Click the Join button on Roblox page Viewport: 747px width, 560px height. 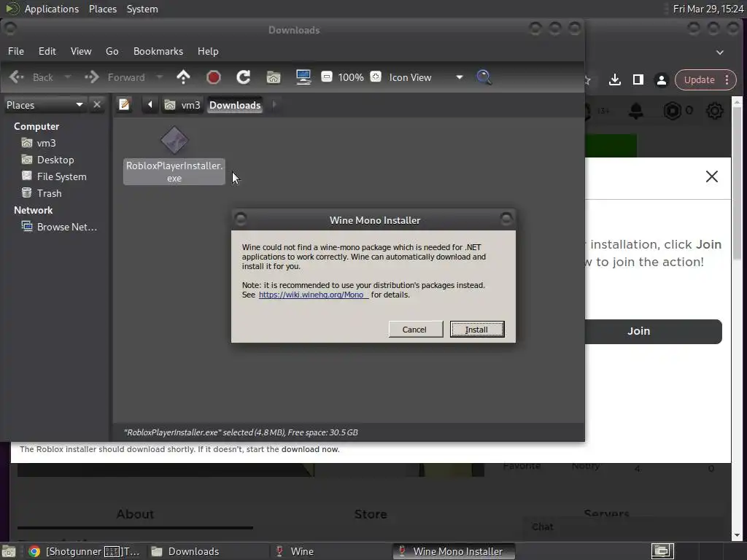[653, 332]
